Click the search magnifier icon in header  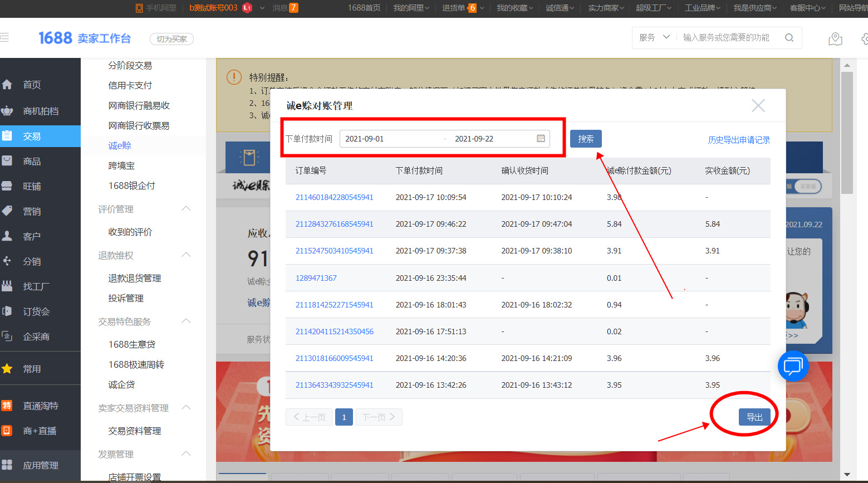789,38
